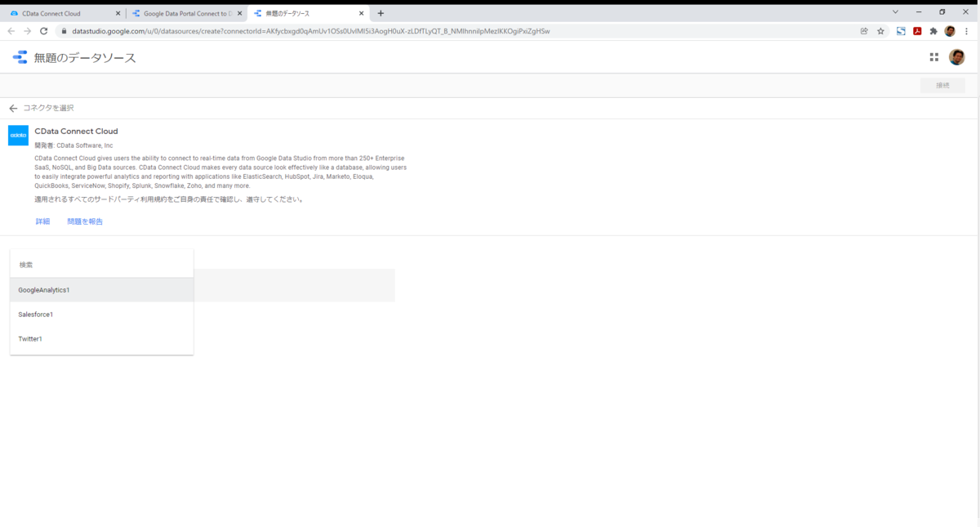The height and width of the screenshot is (527, 980).
Task: Open the Adobe Acrobat extension
Action: (x=917, y=31)
